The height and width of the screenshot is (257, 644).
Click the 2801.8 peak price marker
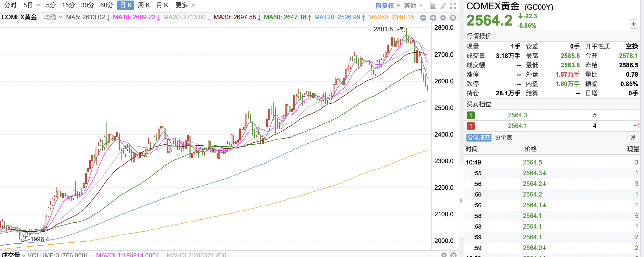pos(383,29)
